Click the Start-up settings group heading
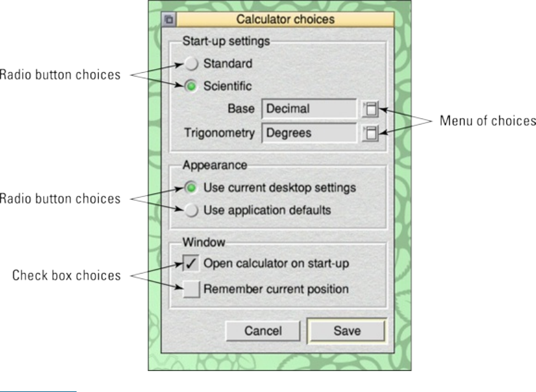Image resolution: width=536 pixels, height=392 pixels. tap(226, 41)
